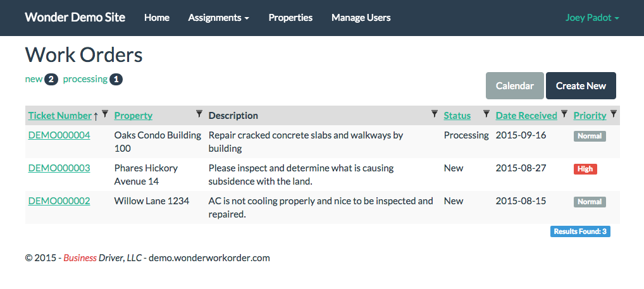Sort by the Date Received header

pos(526,116)
